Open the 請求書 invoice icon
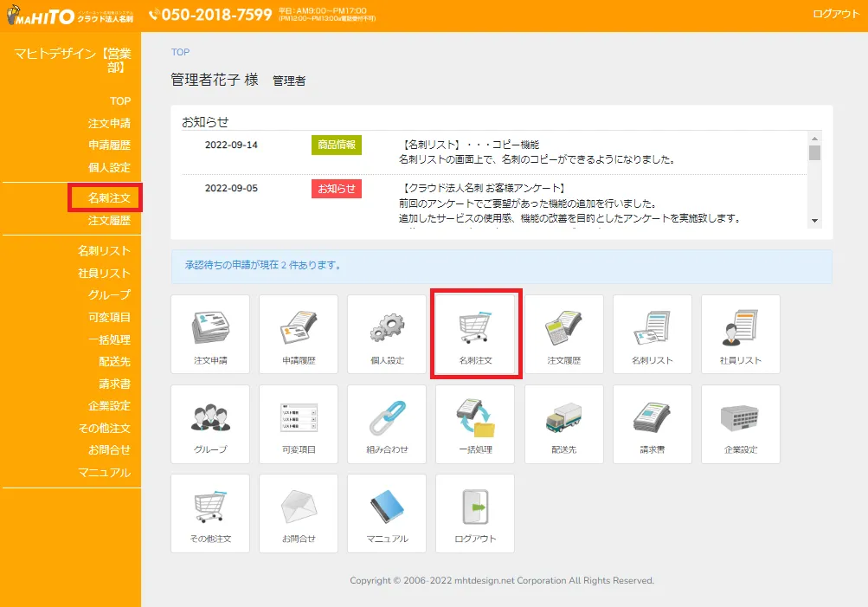The image size is (868, 607). (652, 423)
